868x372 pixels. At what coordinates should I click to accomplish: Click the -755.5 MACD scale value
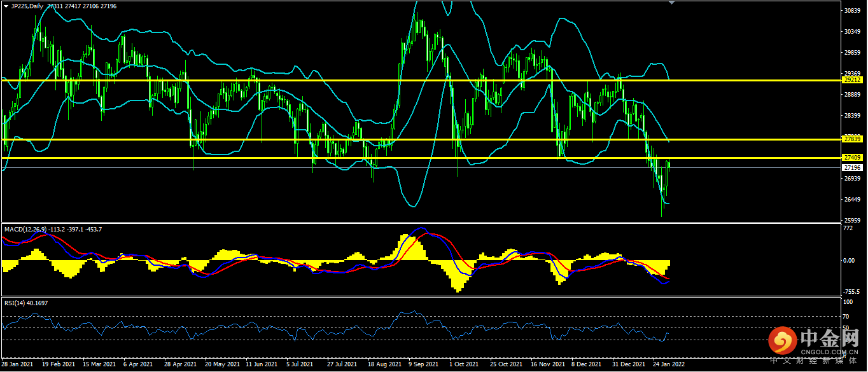pos(851,292)
